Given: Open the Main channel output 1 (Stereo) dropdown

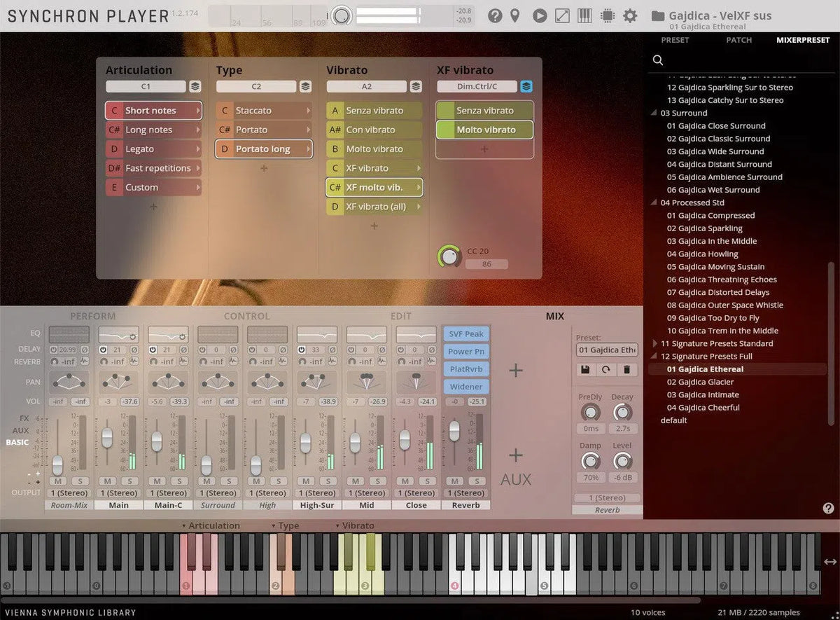Looking at the screenshot, I should coord(118,492).
